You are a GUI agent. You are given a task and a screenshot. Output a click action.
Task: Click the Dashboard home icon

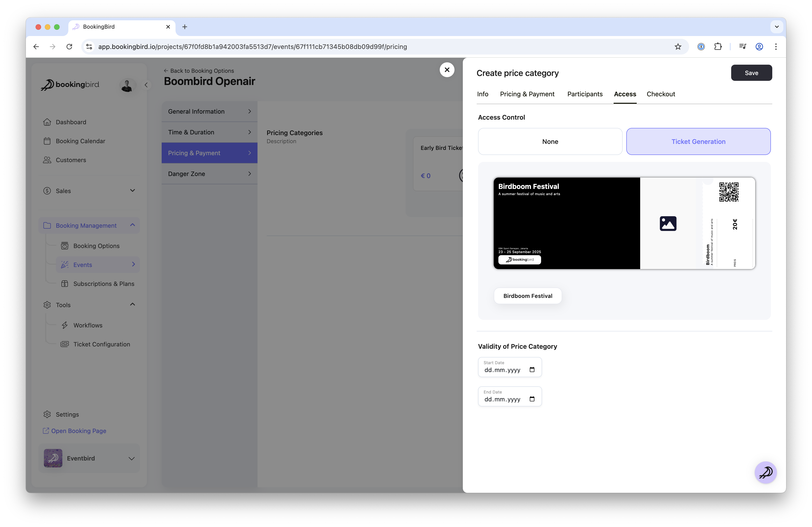[x=47, y=122]
